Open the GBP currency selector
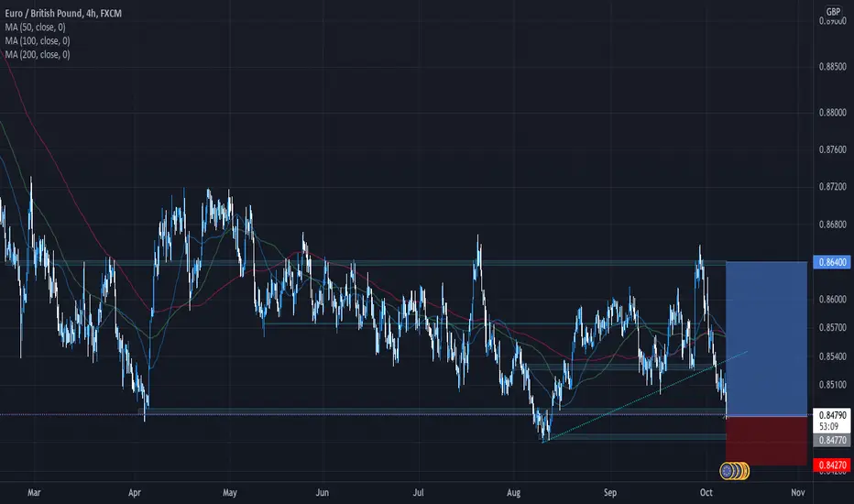The width and height of the screenshot is (854, 504). (x=833, y=11)
